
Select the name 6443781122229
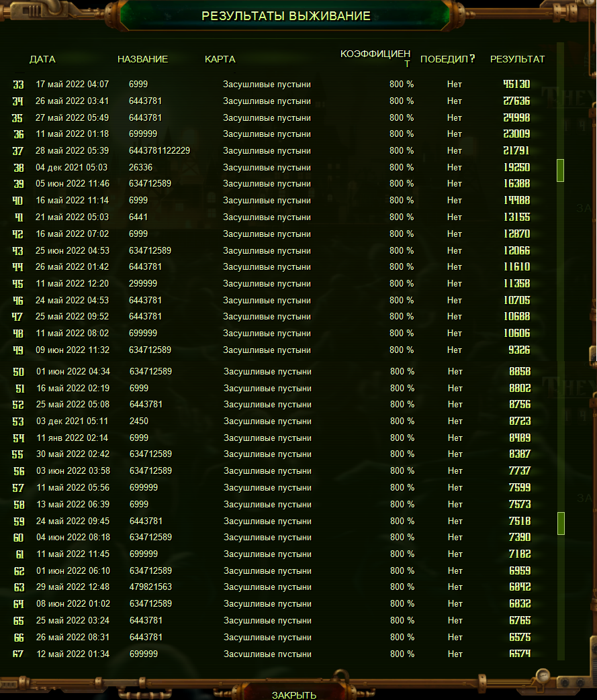[159, 150]
